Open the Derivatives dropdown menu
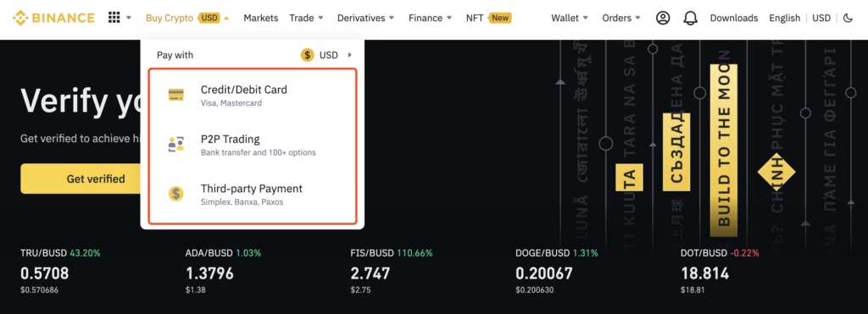This screenshot has height=314, width=868. 366,18
